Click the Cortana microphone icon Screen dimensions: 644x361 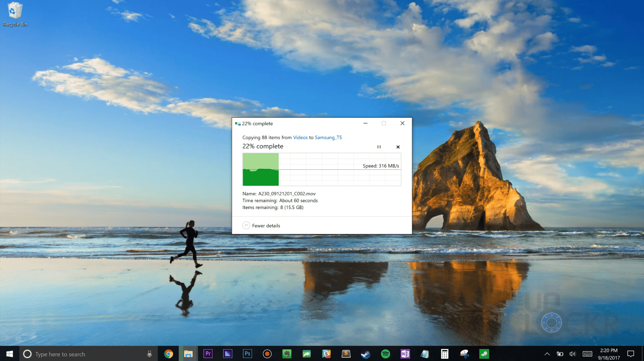150,354
